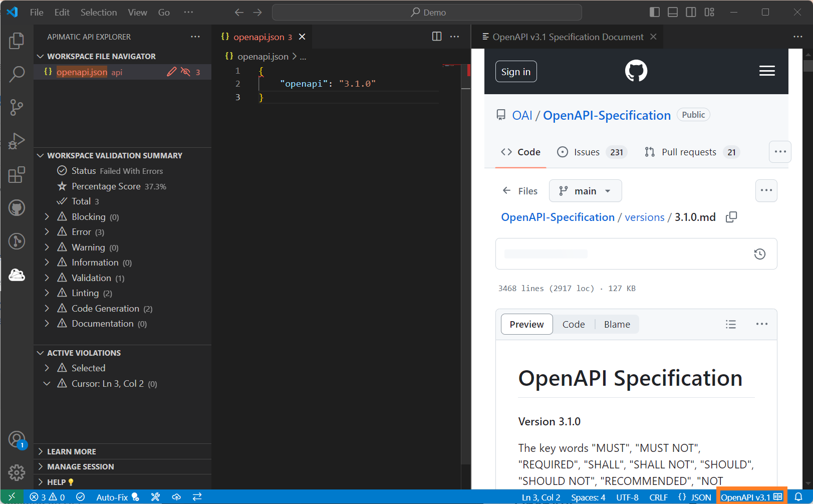Open the Accounts menu icon

[17, 439]
